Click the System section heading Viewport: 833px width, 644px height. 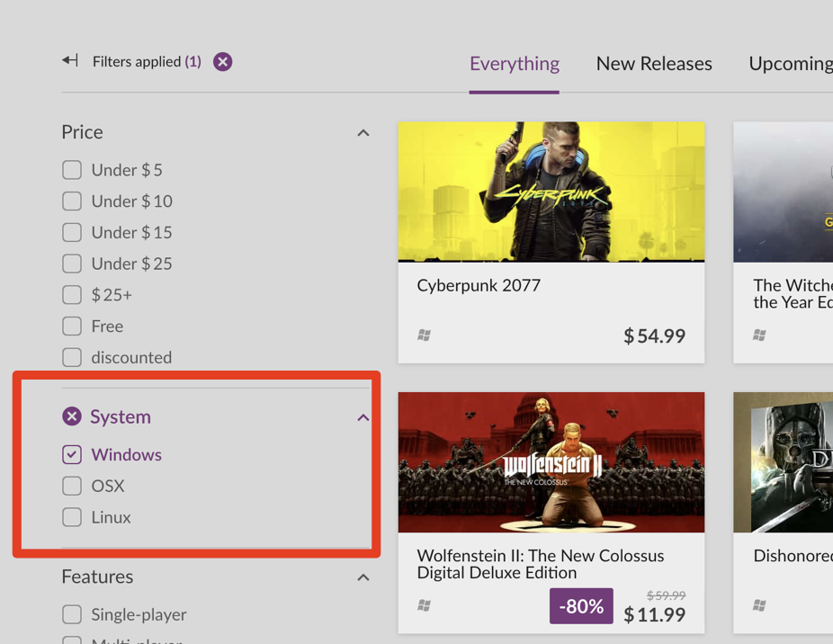point(121,416)
